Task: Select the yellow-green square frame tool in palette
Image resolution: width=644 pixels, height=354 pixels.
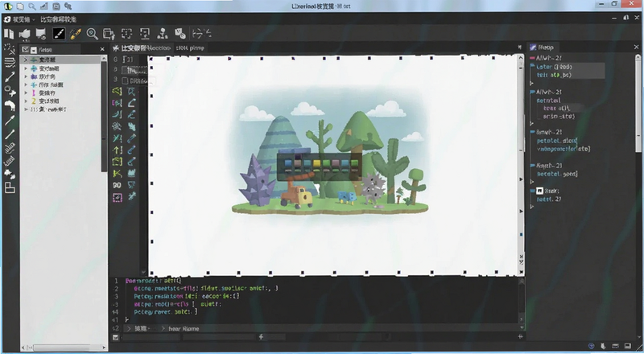Action: pos(117,162)
